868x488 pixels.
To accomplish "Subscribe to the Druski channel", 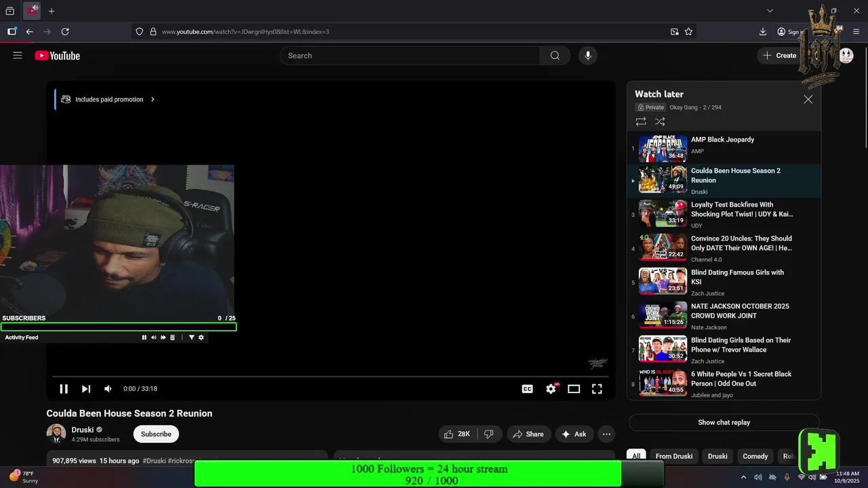I will coord(156,434).
